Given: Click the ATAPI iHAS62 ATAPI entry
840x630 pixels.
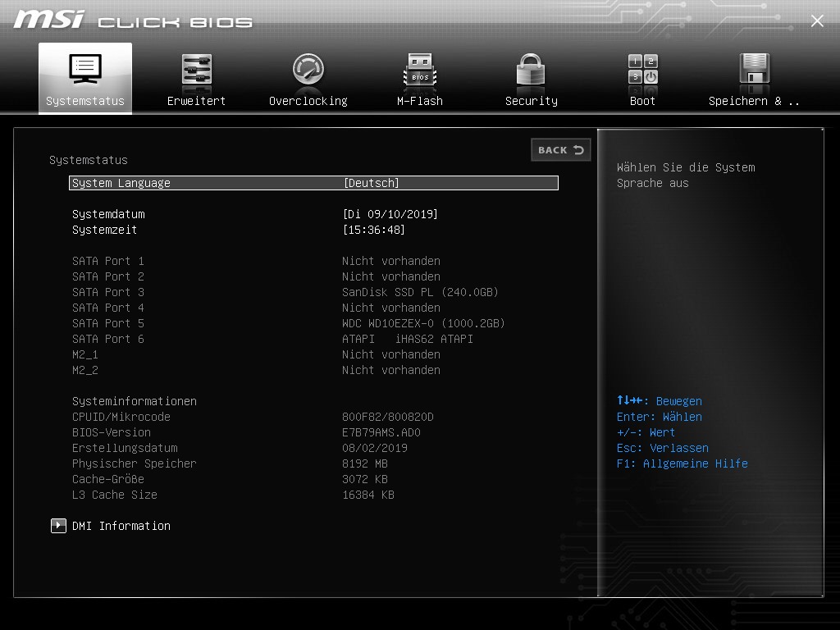Looking at the screenshot, I should pos(407,339).
